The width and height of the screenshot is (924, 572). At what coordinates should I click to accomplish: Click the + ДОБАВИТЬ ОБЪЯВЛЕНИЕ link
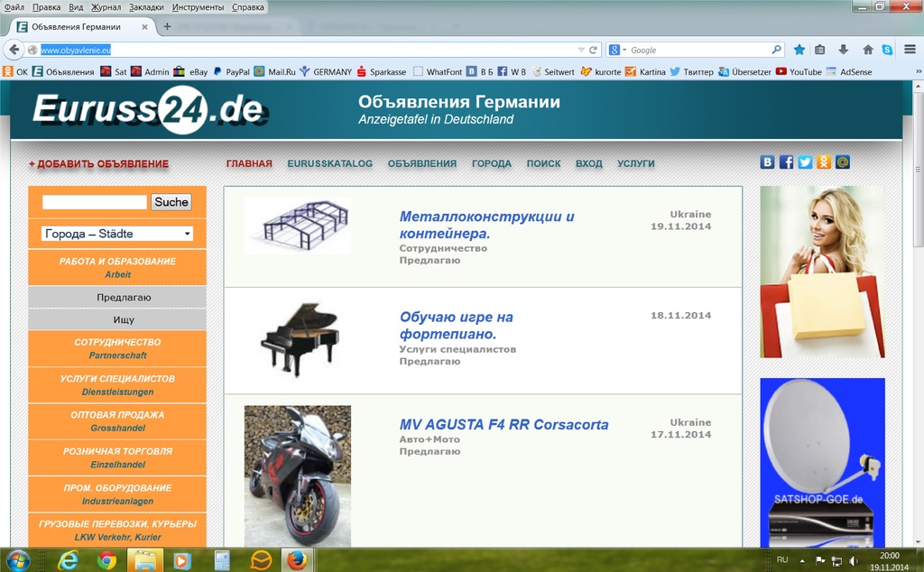(99, 164)
